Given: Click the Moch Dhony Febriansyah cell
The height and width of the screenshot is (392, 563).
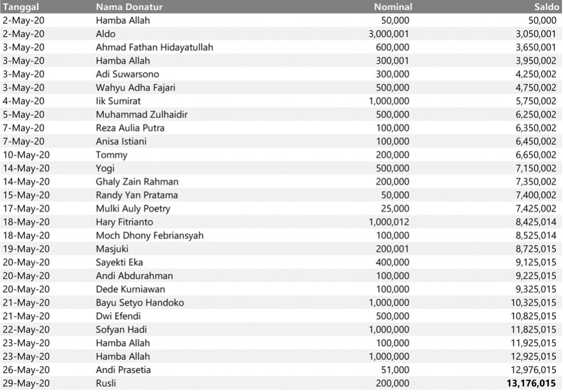Looking at the screenshot, I should point(150,236).
